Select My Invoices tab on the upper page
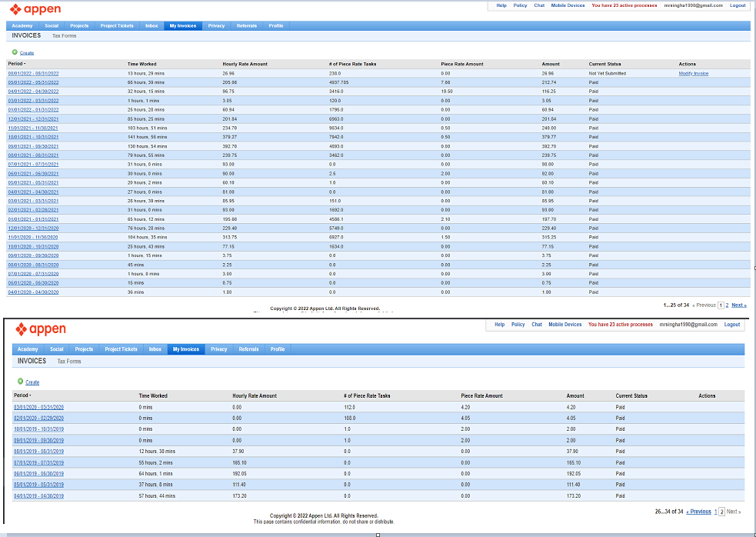The width and height of the screenshot is (756, 537). tap(183, 25)
